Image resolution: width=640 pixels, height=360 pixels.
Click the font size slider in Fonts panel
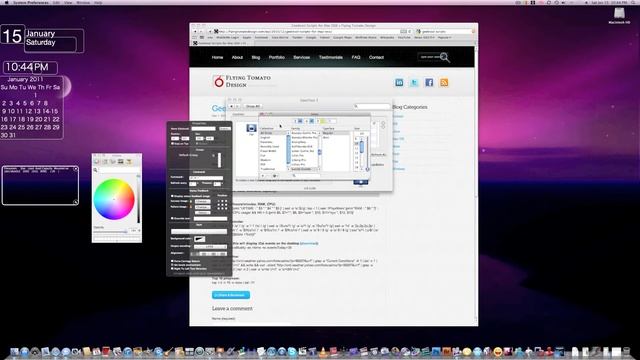pyautogui.click(x=367, y=154)
